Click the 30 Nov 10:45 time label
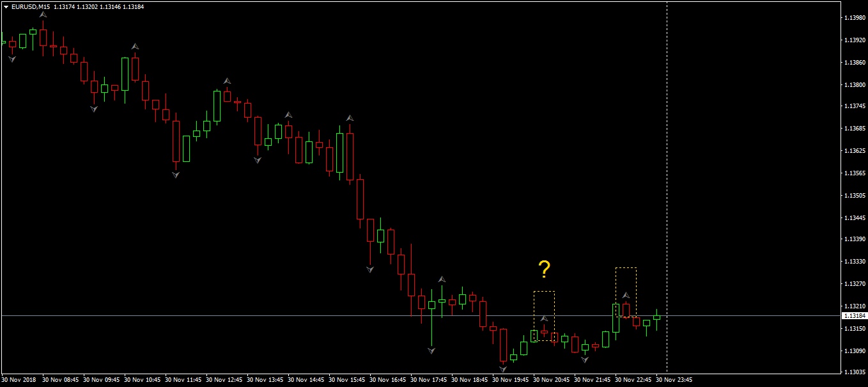This screenshot has height=387, width=868. click(143, 379)
